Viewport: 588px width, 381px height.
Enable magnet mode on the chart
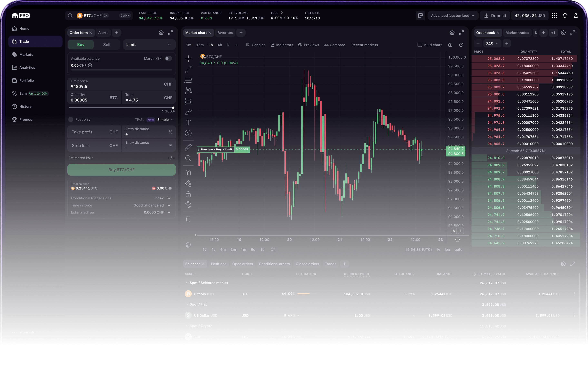(188, 172)
